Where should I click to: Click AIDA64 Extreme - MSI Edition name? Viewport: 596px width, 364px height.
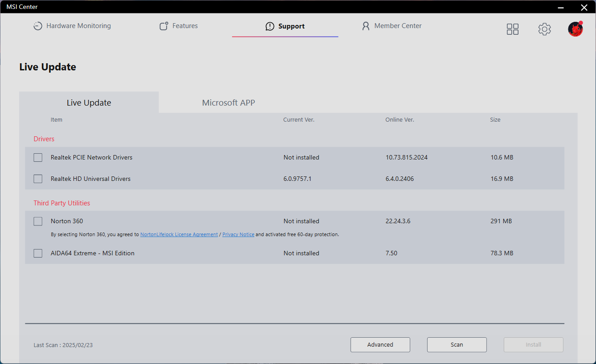coord(93,253)
